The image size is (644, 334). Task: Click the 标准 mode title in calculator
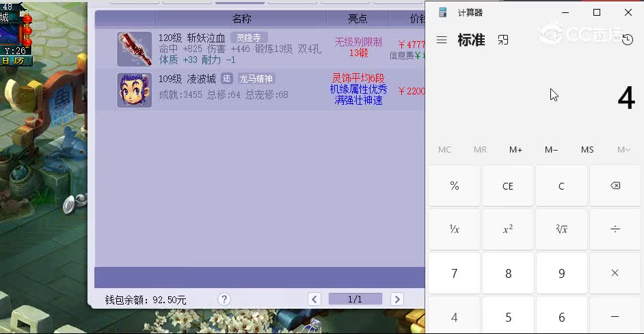pos(471,40)
